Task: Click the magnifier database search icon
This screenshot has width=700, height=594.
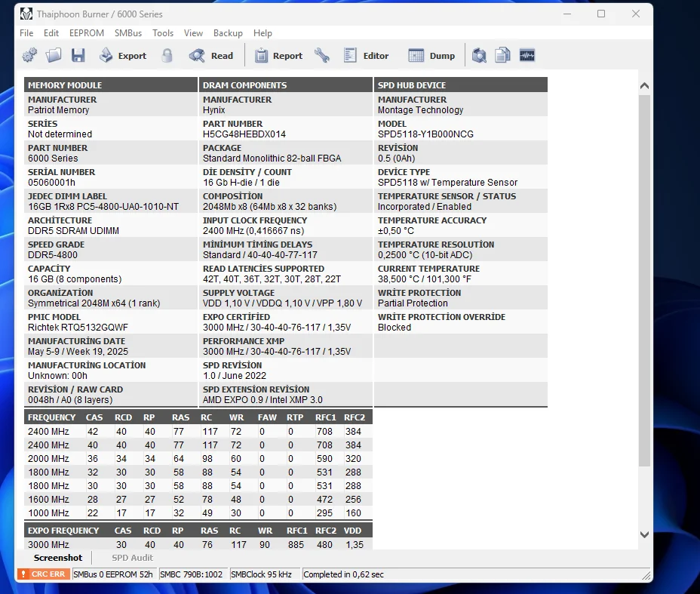Action: 479,55
